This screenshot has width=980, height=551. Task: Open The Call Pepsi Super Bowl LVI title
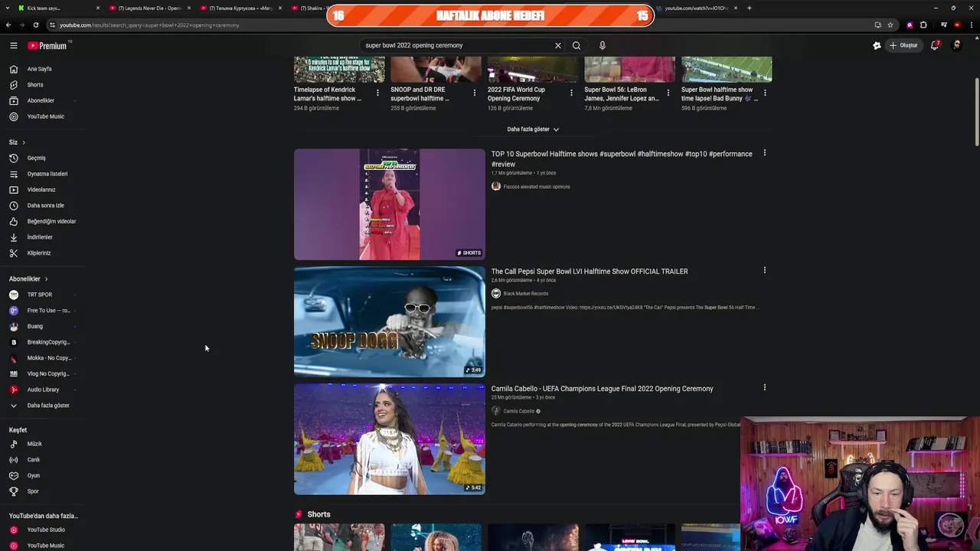tap(590, 272)
